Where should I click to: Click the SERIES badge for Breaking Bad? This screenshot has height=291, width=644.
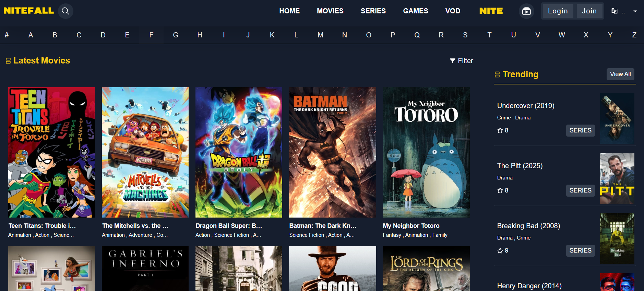point(580,251)
